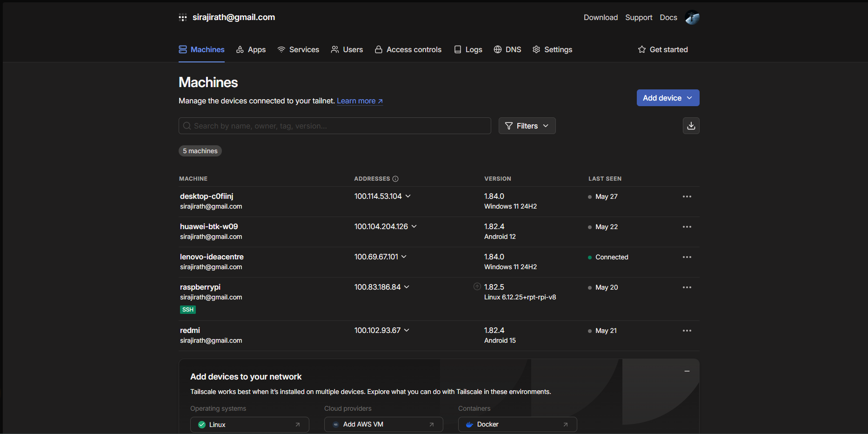Click the Connected status of lenovo-ideacentre
The width and height of the screenshot is (868, 434).
[612, 257]
